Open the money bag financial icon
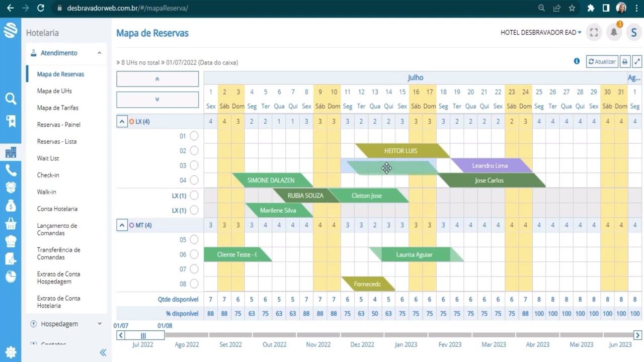 tap(11, 205)
